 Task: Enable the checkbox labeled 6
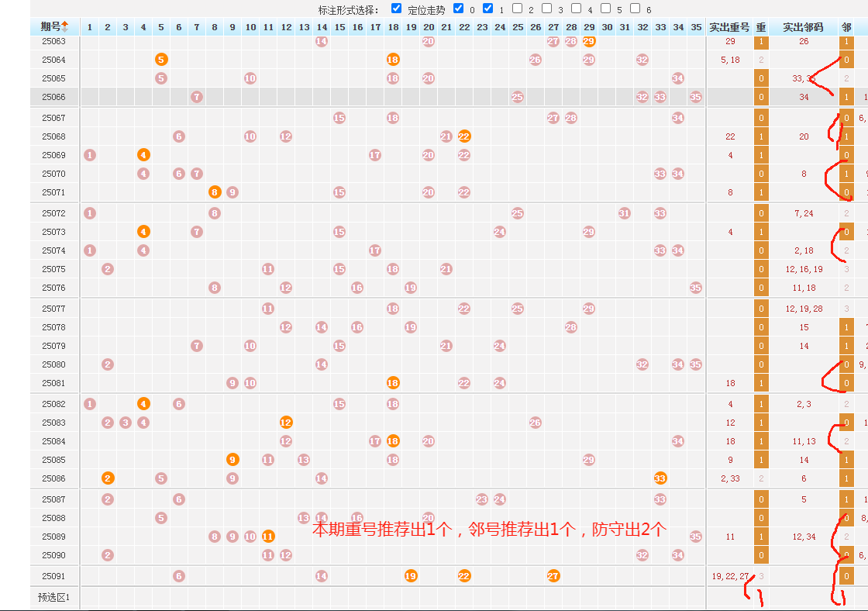[635, 9]
